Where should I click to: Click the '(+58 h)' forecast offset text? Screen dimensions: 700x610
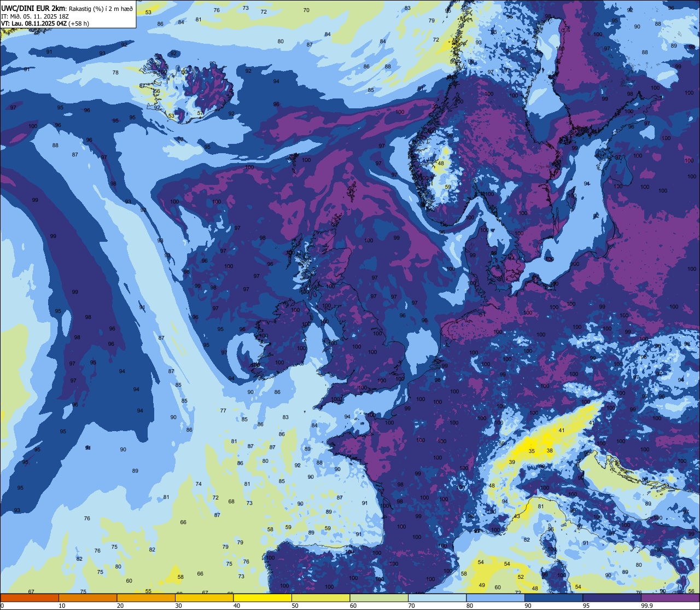coord(78,24)
